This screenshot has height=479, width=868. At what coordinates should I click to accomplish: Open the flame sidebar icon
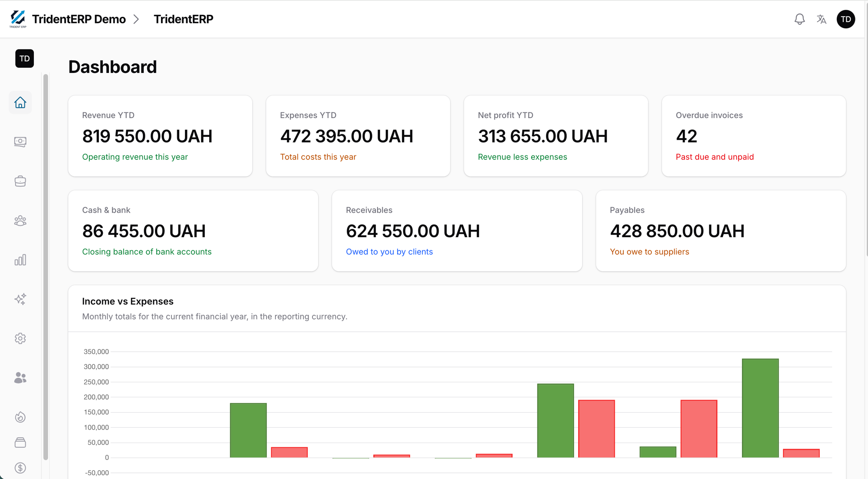(20, 417)
